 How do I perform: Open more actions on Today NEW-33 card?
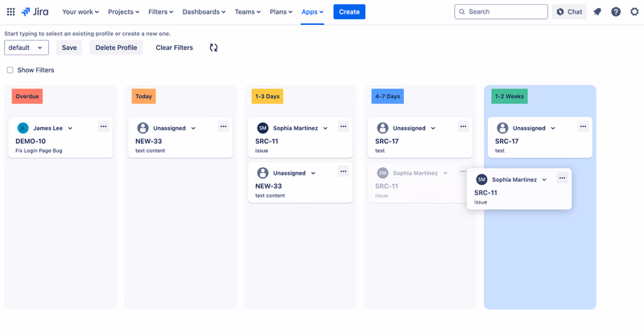(224, 126)
